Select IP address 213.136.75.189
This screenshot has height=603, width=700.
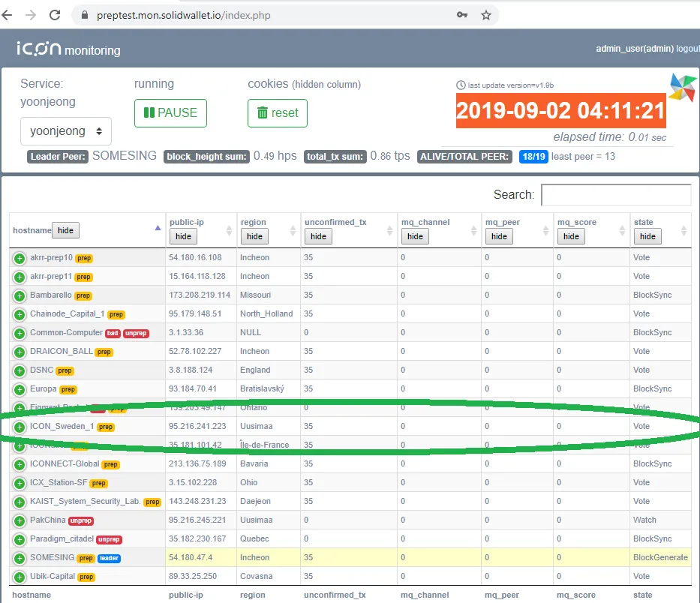(197, 463)
